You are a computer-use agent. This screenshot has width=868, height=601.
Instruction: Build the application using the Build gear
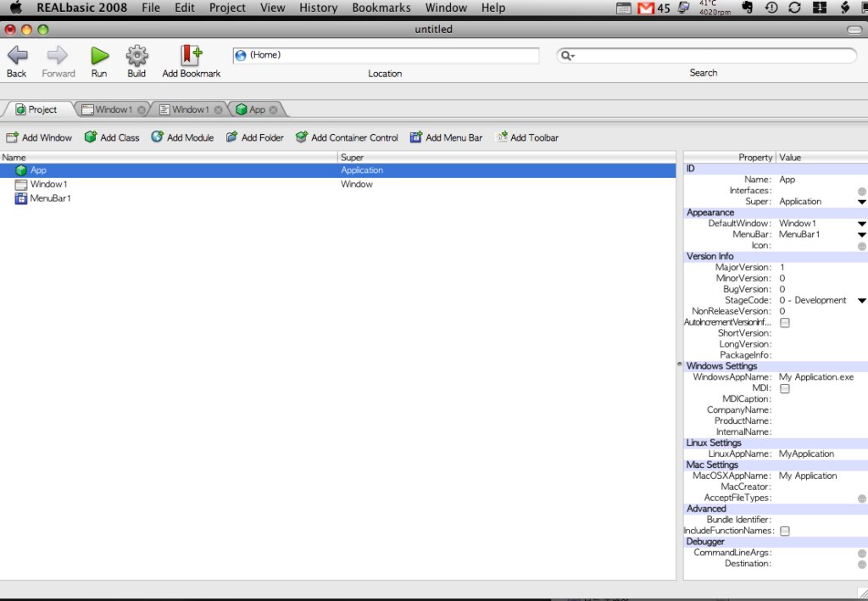click(x=136, y=55)
